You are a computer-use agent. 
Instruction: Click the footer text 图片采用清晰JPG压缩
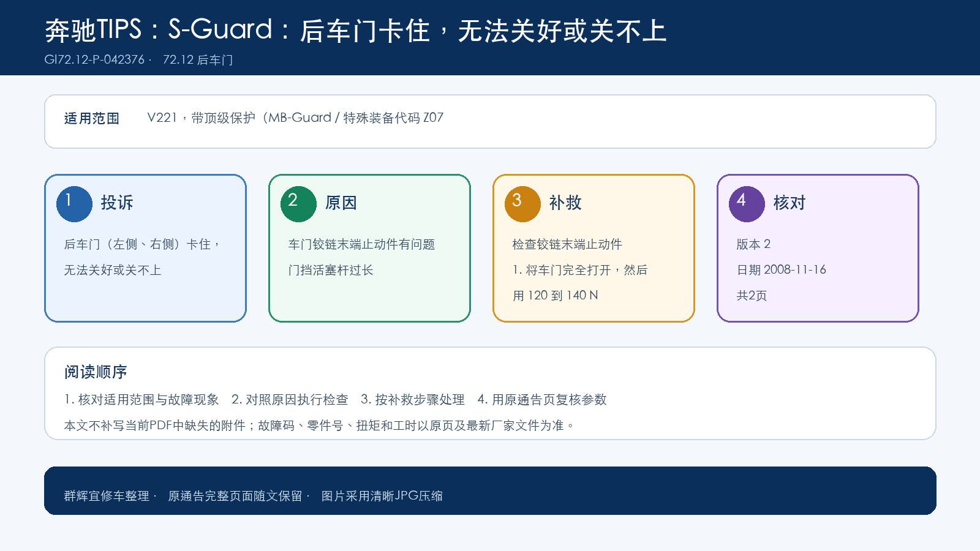coord(382,496)
